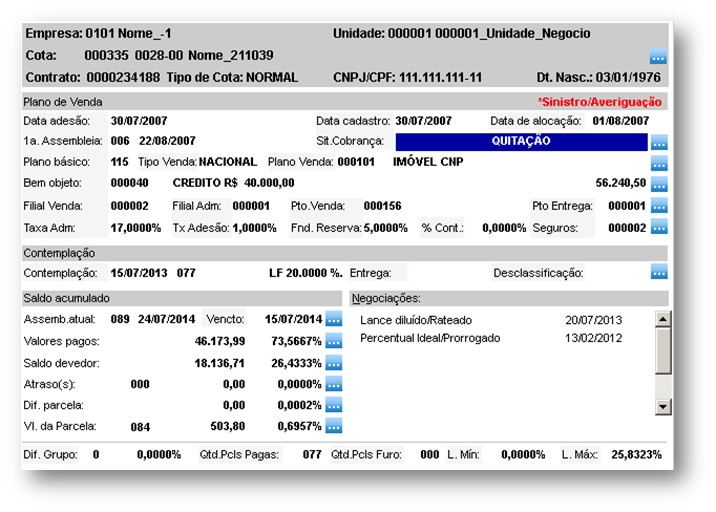Select Lance diluído/Rateado negotiation row
This screenshot has height=512, width=716.
click(x=491, y=320)
